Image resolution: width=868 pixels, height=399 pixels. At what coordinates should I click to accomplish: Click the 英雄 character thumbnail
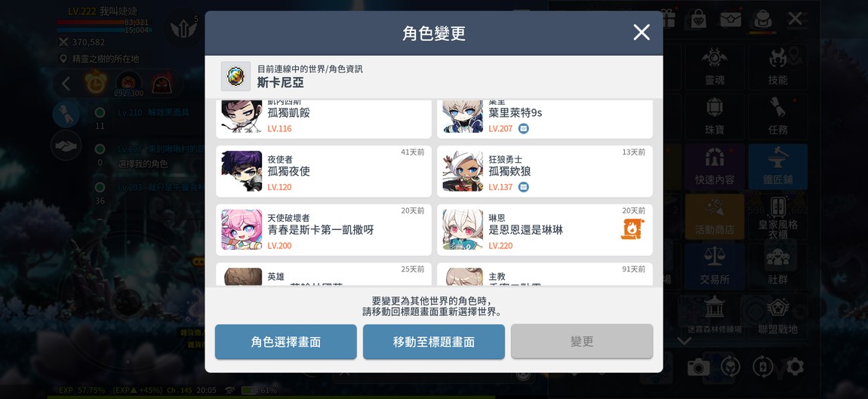[x=242, y=277]
